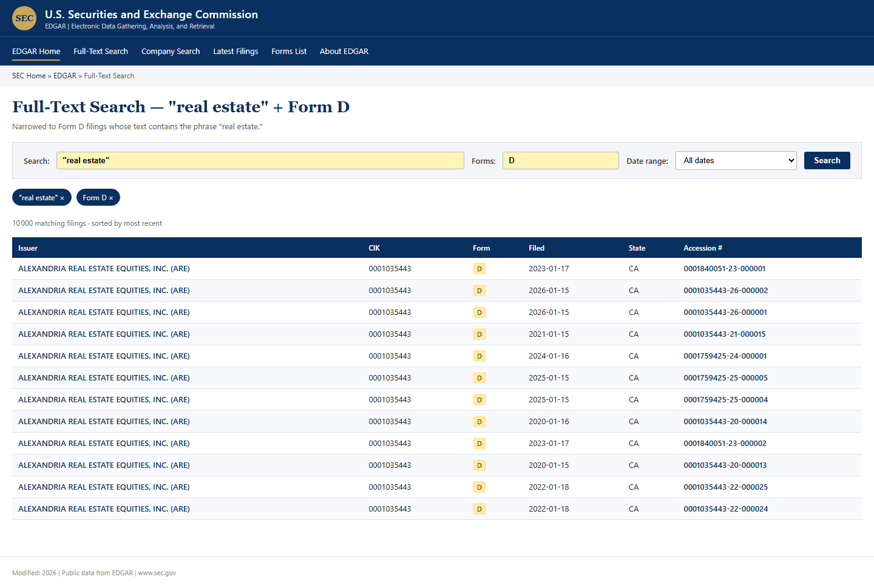Select filed date 2021-01-15
The image size is (874, 588).
(x=549, y=334)
